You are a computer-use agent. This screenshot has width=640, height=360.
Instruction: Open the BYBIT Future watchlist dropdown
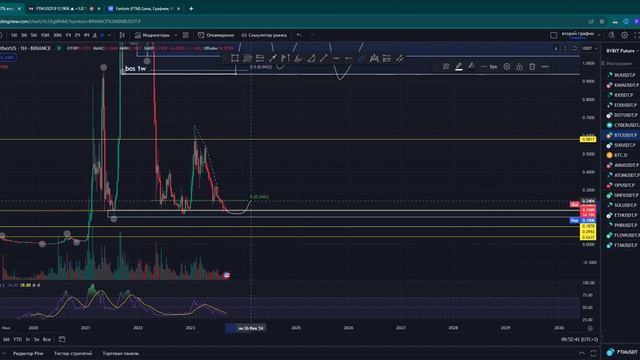click(622, 51)
